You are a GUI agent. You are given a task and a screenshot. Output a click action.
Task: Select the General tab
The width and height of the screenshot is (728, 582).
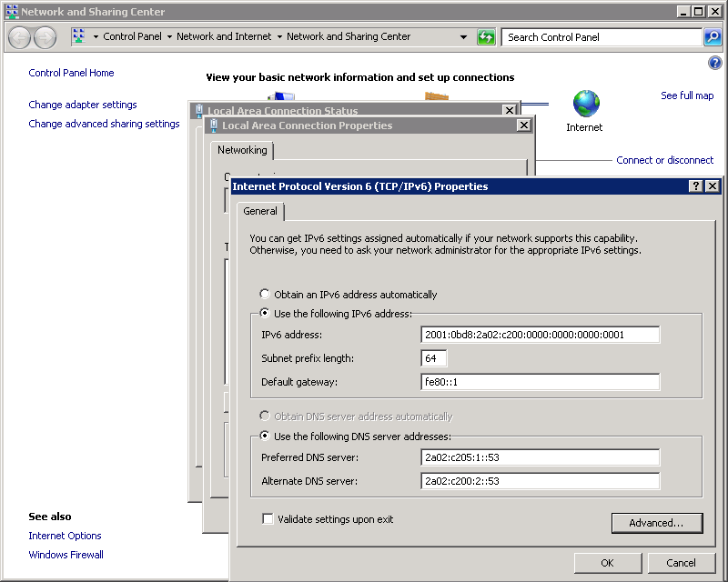(x=260, y=211)
